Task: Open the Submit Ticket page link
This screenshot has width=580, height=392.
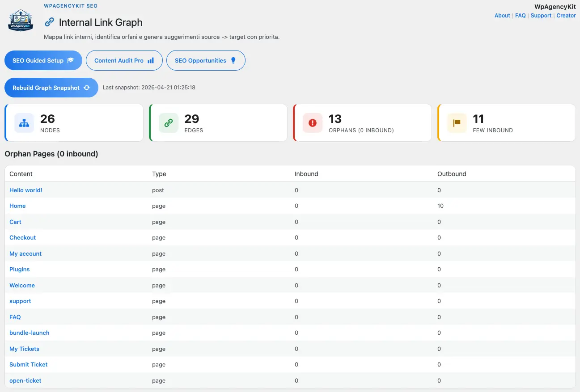Action: [29, 365]
